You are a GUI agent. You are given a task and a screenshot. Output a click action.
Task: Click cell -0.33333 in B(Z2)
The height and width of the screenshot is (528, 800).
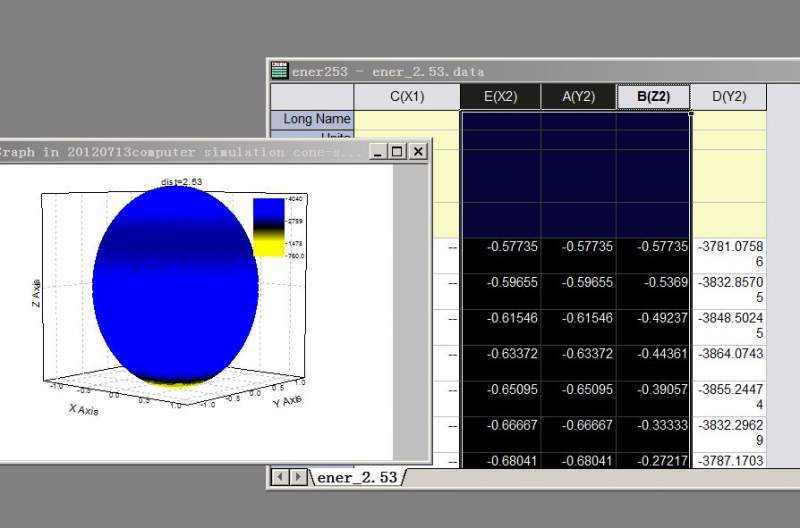click(x=653, y=434)
